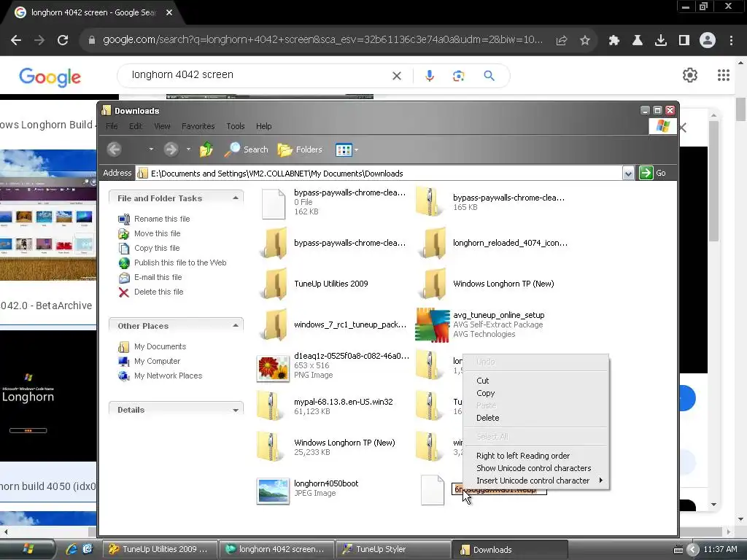Clear the Google search box X
Screen dimensions: 747x560
click(x=396, y=76)
